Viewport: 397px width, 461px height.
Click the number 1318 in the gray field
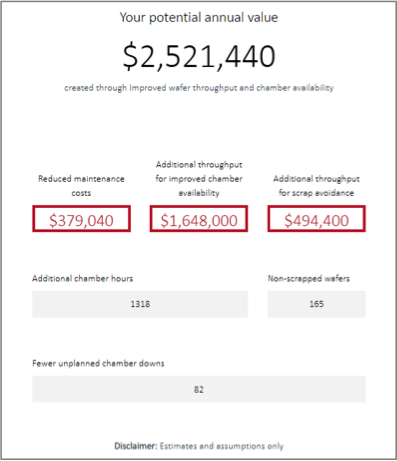click(x=140, y=304)
